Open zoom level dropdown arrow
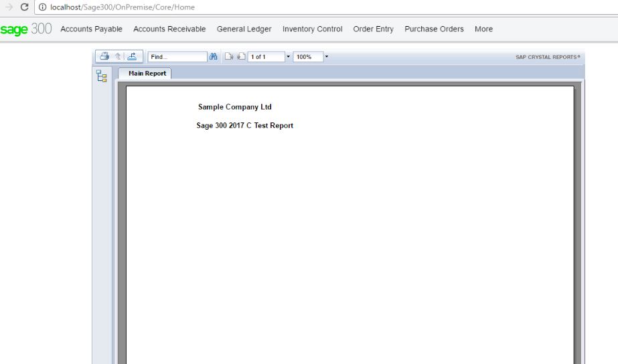Image resolution: width=618 pixels, height=364 pixels. click(x=326, y=57)
